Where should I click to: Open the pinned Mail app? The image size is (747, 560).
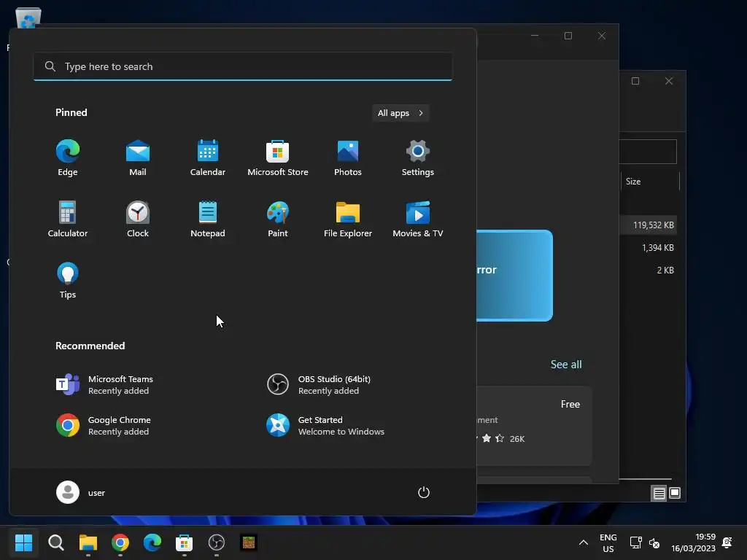[x=138, y=158]
